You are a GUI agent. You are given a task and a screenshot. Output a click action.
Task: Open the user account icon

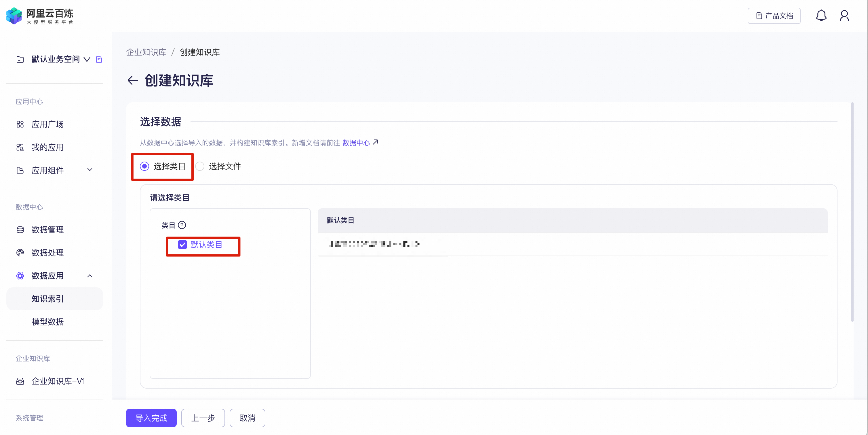(844, 16)
